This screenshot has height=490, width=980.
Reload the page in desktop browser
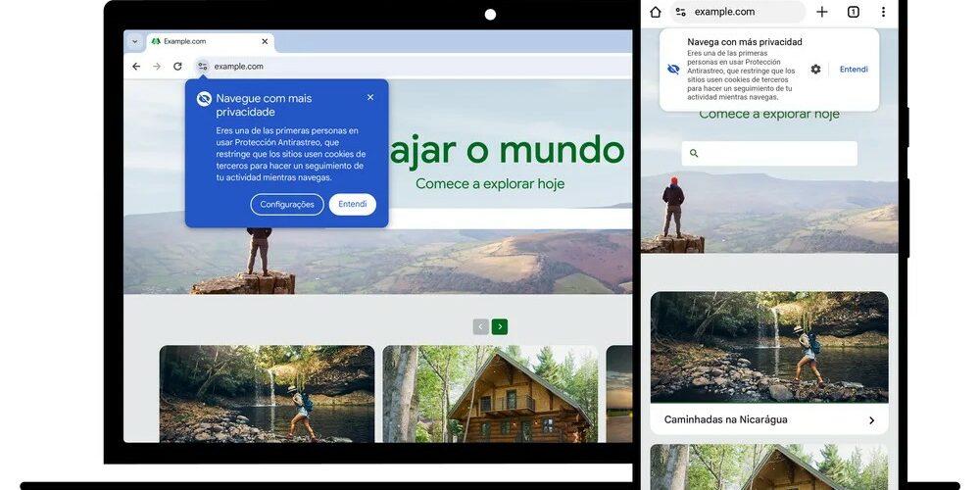coord(177,67)
